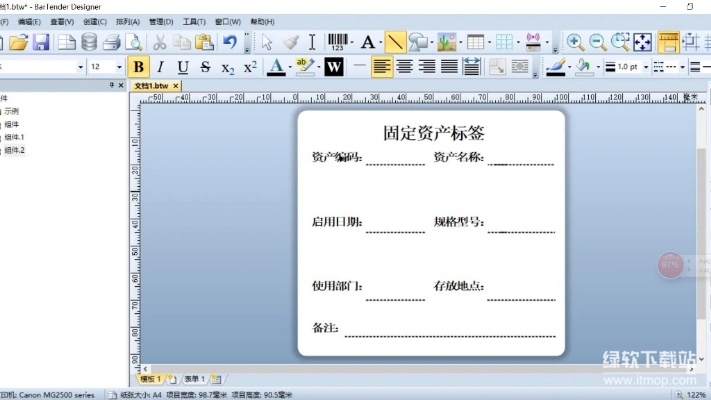Open the font size dropdown
711x400 pixels.
120,67
